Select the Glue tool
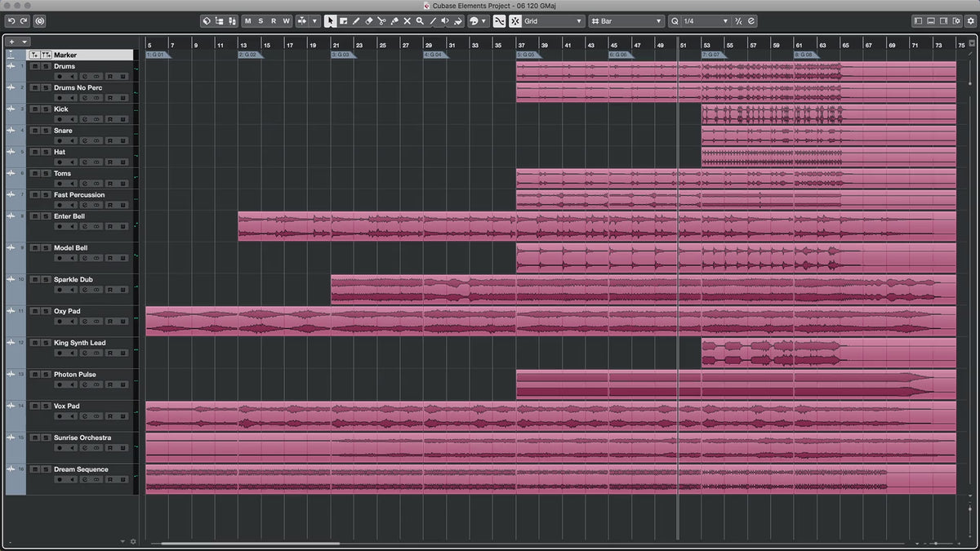Viewport: 980px width, 551px height. (394, 21)
